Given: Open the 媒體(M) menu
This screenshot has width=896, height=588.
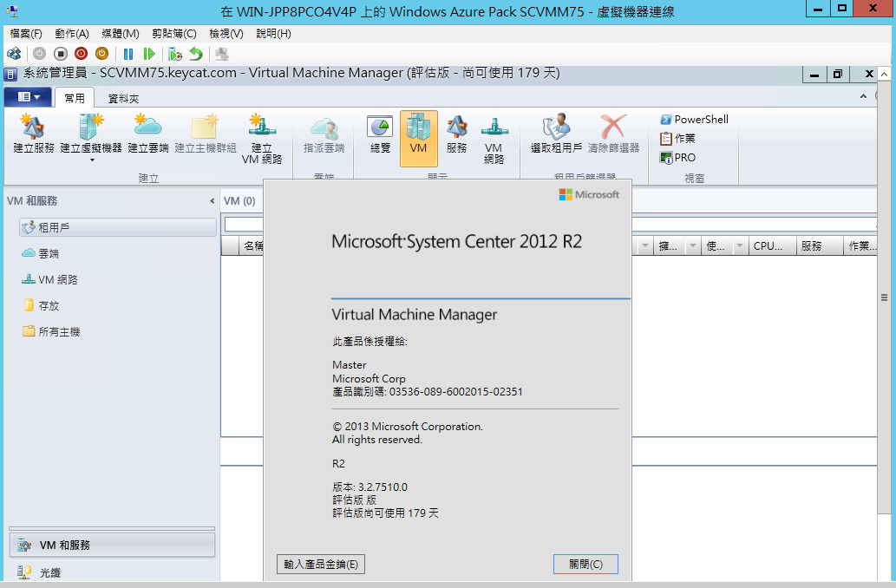Looking at the screenshot, I should [x=120, y=34].
